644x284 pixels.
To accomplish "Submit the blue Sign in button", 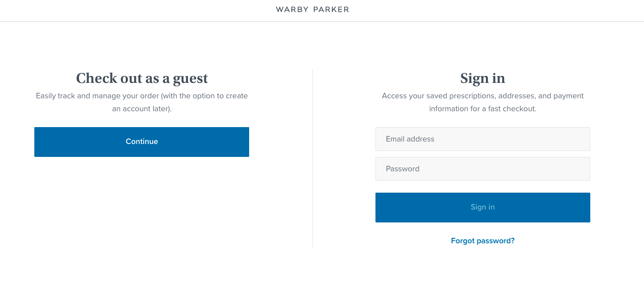I will (483, 208).
